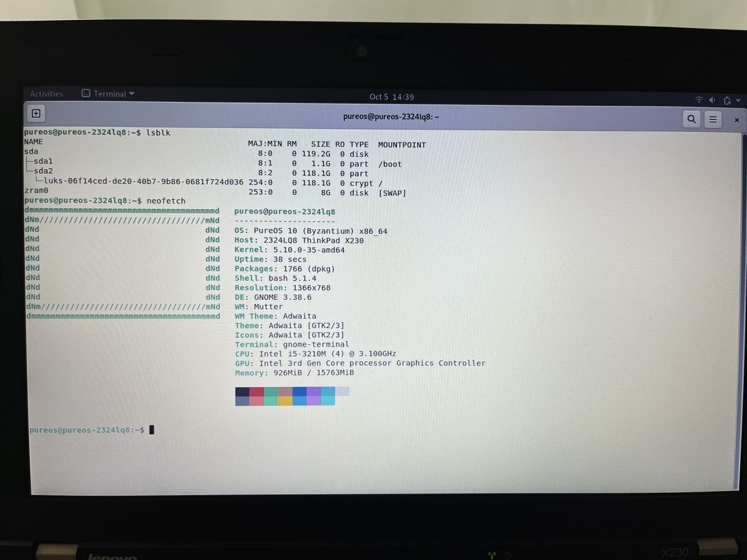Click the Memory: 926MiB / 15763MiB line
Image resolution: width=747 pixels, height=560 pixels.
(x=294, y=373)
